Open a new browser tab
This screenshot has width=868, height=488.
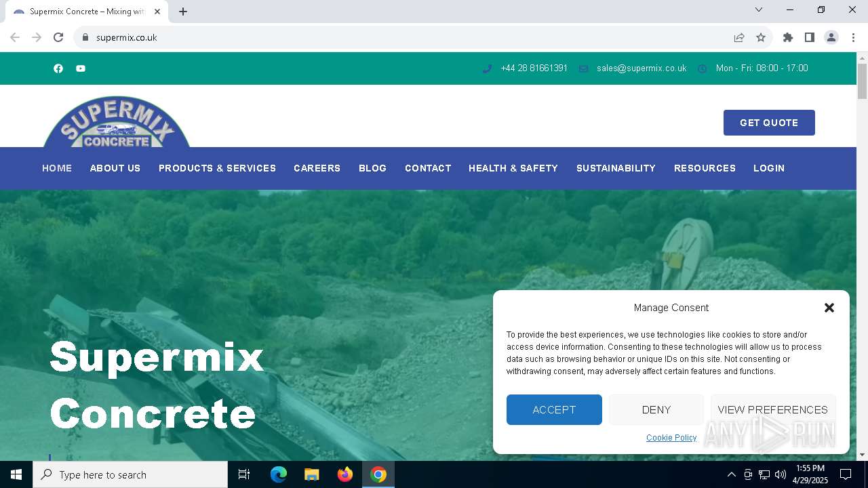click(183, 12)
